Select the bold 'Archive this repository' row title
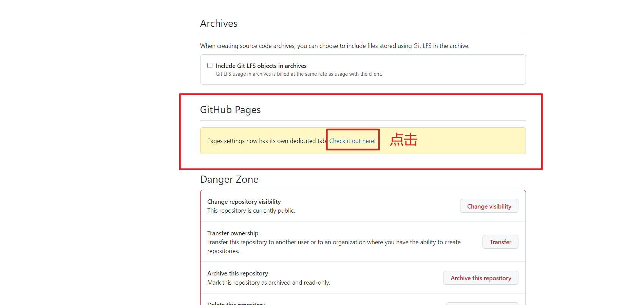 (238, 273)
